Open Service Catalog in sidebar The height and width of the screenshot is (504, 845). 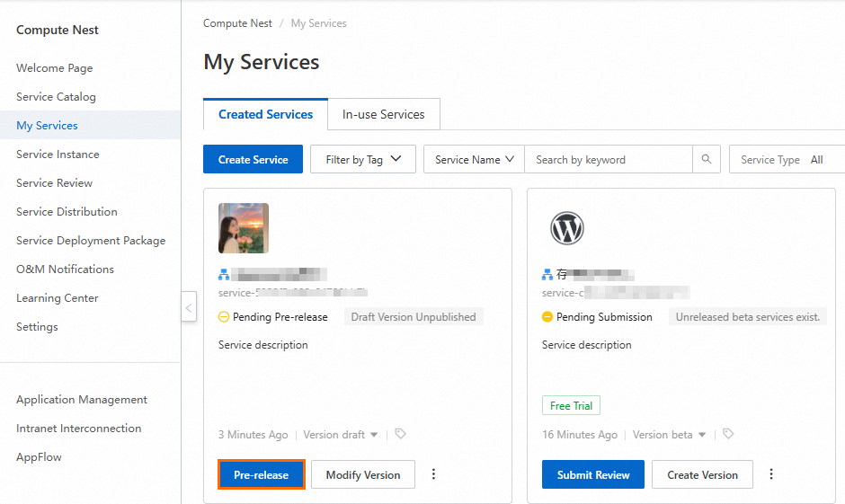click(x=56, y=97)
